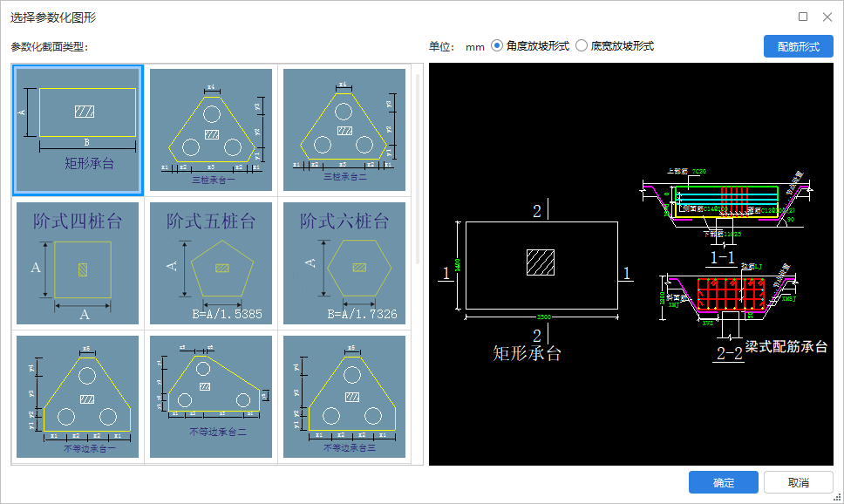The height and width of the screenshot is (504, 844).
Task: Click the 梁式配筋承台 caption in preview
Action: point(786,347)
